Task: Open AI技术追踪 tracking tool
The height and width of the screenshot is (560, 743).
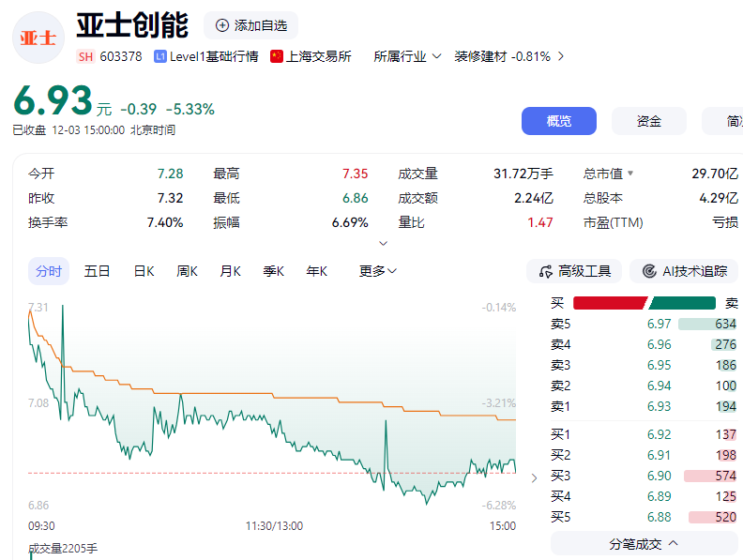Action: click(684, 271)
